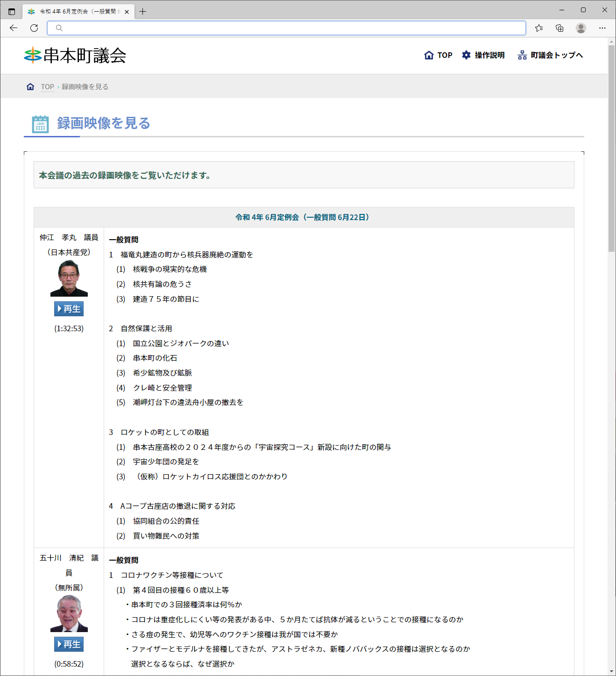Open the browser profile avatar
Viewport: 616px width, 676px height.
click(x=581, y=28)
